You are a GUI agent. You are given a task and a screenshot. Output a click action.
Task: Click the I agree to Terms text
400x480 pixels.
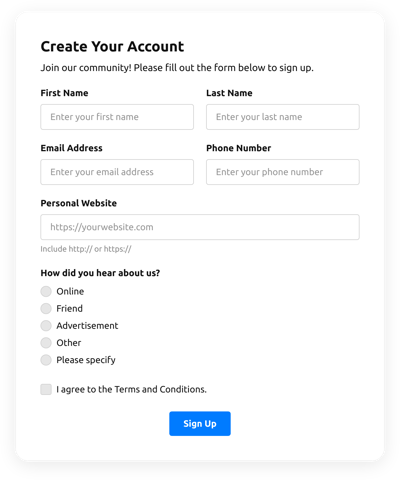point(131,389)
